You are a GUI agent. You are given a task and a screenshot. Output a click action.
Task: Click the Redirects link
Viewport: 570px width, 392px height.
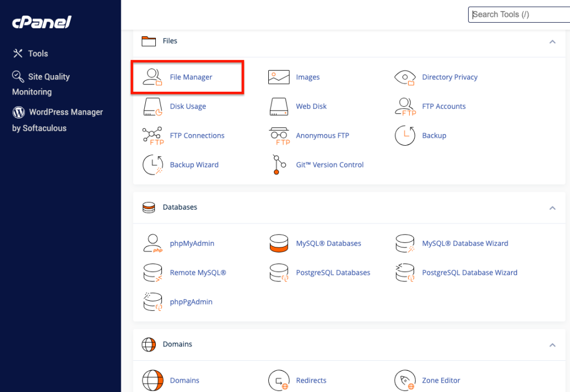point(311,380)
